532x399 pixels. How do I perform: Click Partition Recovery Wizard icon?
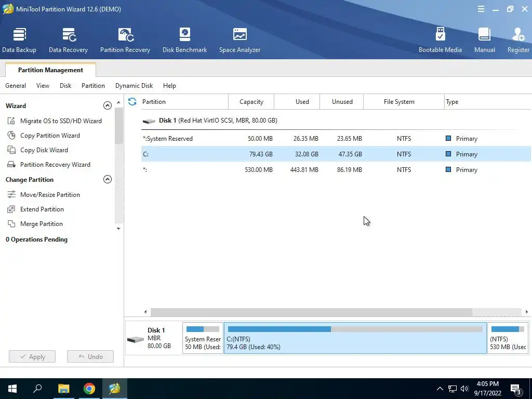[x=11, y=165]
